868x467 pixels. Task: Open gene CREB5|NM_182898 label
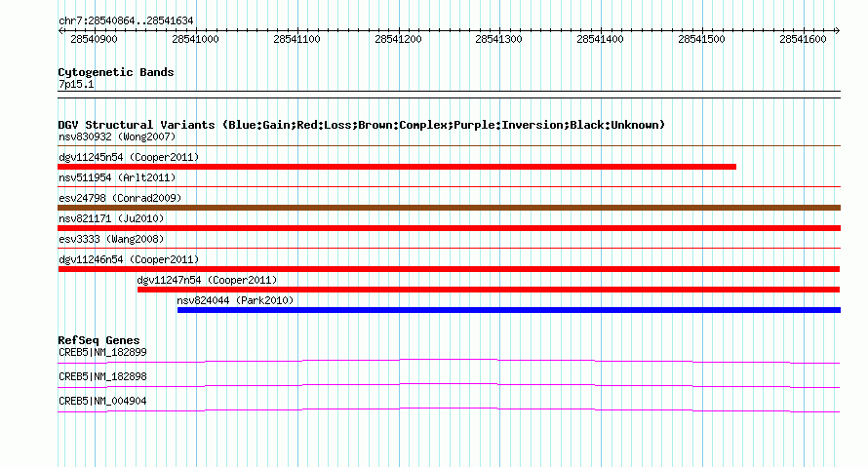click(102, 376)
